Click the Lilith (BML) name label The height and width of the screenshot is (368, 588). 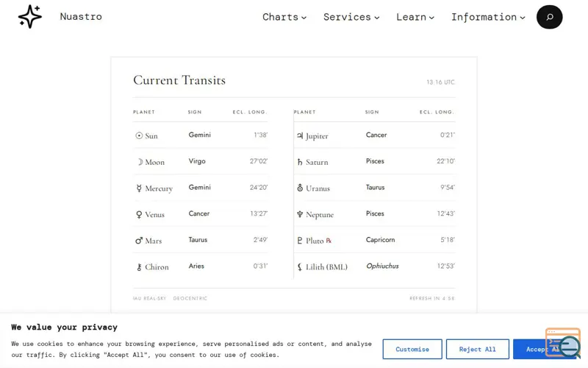click(326, 267)
